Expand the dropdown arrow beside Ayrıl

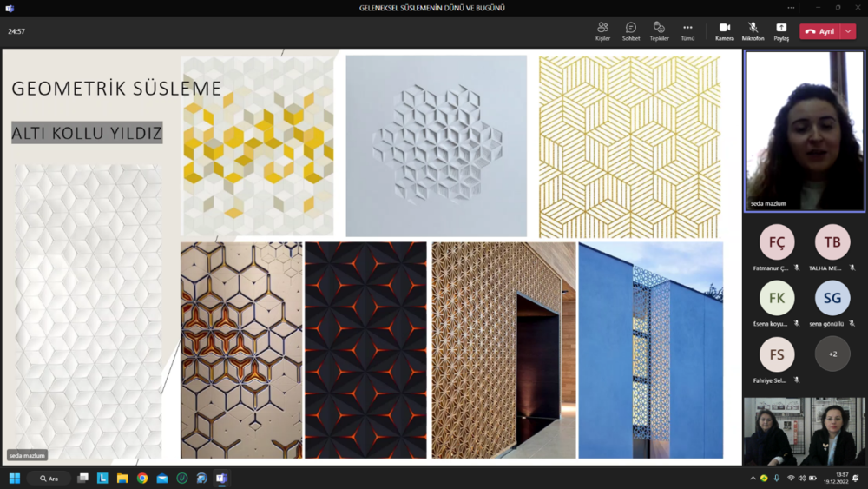point(849,31)
